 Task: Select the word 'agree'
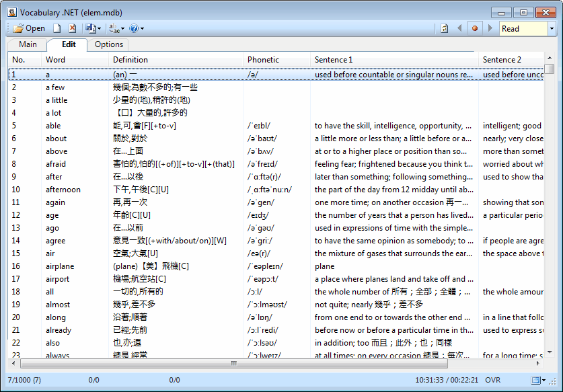tap(56, 241)
